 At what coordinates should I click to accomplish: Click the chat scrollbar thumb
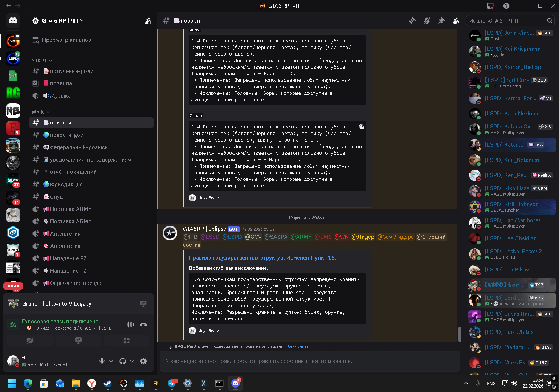tap(459, 334)
